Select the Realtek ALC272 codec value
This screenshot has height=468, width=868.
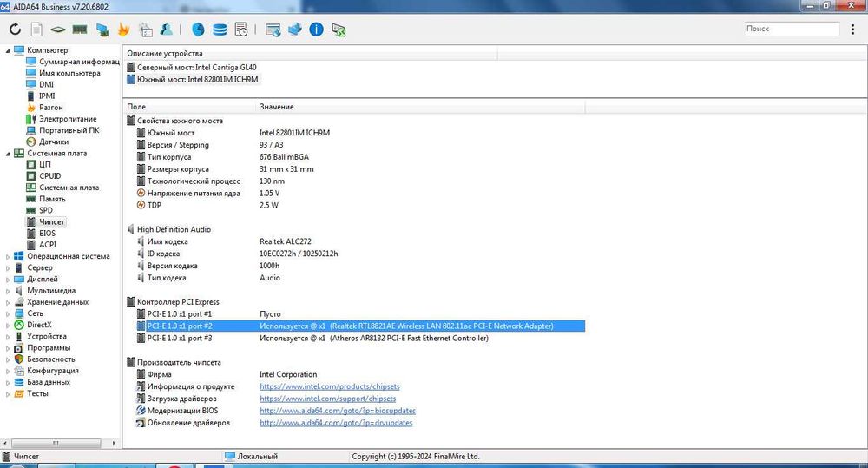click(286, 241)
